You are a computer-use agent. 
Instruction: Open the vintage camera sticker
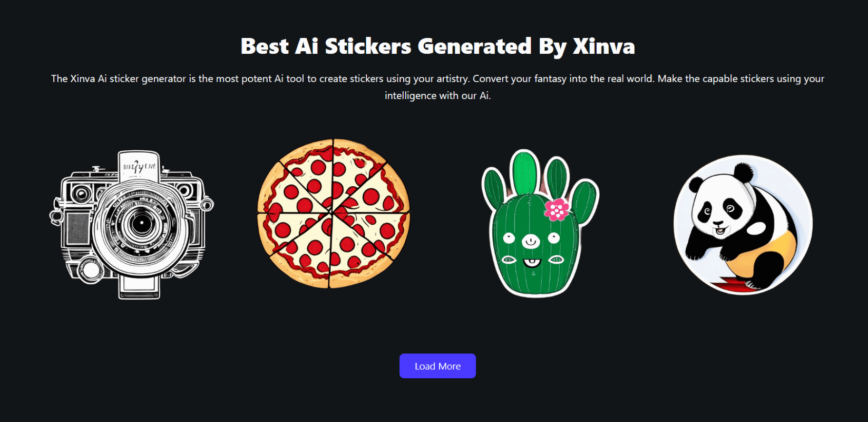tap(132, 225)
